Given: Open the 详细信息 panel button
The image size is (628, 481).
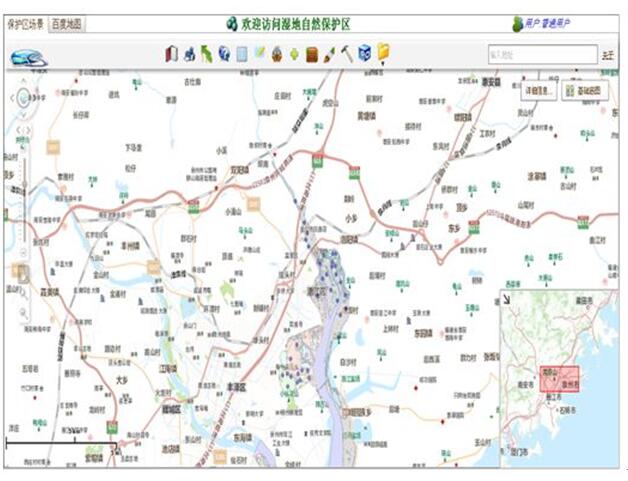Looking at the screenshot, I should 537,90.
